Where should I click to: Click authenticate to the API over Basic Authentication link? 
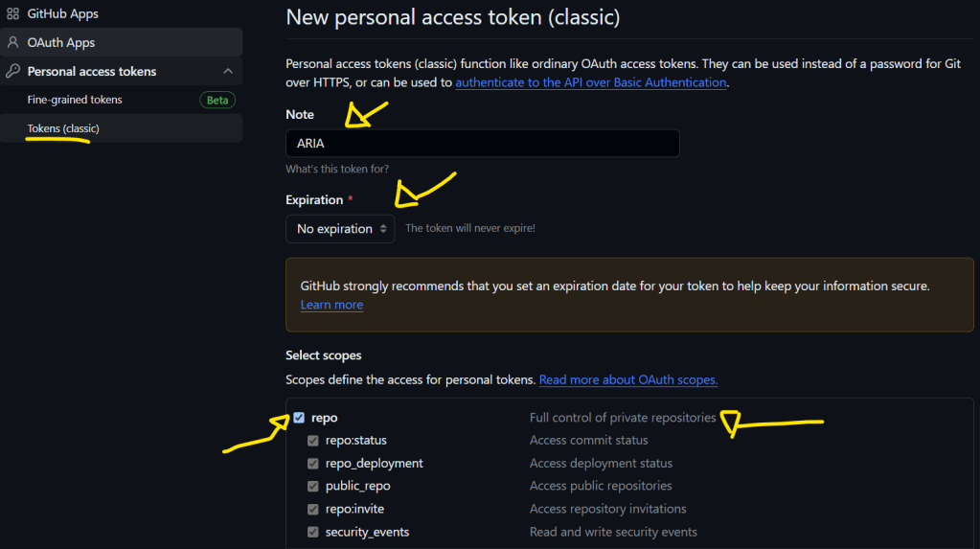click(x=590, y=82)
